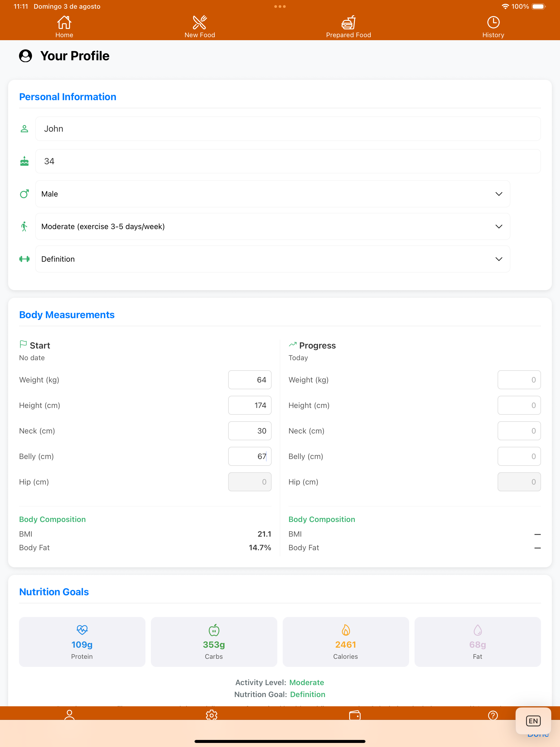The width and height of the screenshot is (560, 747).
Task: Edit the name field John
Action: click(288, 129)
